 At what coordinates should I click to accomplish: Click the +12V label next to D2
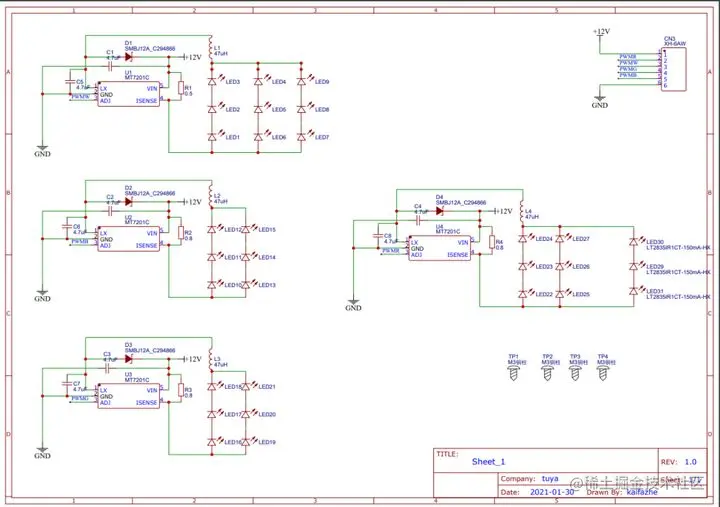192,202
